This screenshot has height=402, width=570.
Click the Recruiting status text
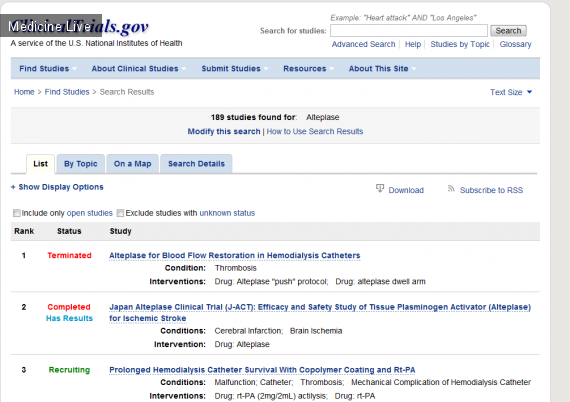tap(69, 370)
